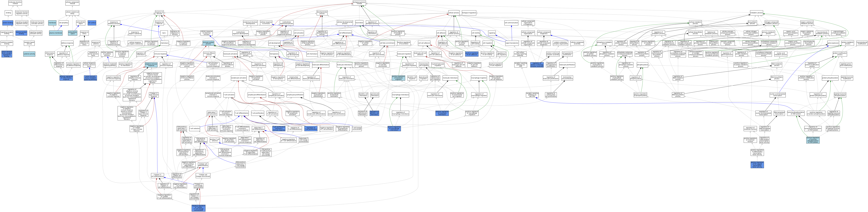Click the 'T-helper 17 type immune response' node
The image size is (868, 212).
(x=154, y=95)
